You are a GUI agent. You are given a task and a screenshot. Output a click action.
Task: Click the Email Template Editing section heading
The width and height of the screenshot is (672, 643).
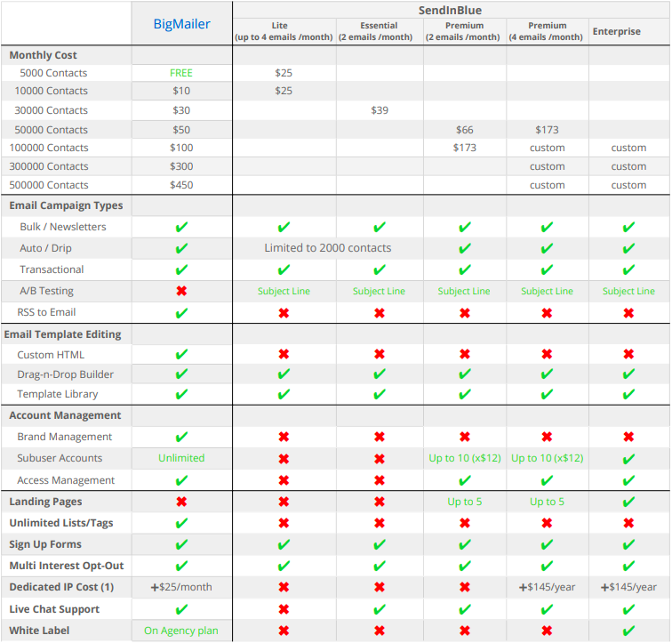(x=62, y=334)
